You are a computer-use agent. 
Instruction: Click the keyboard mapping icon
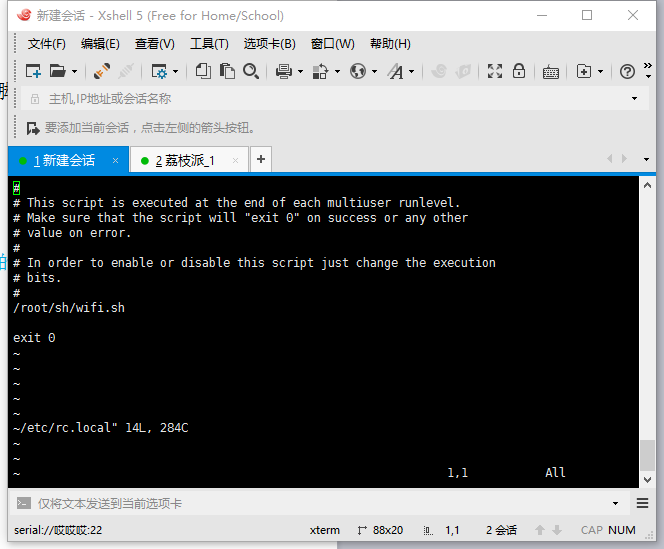(551, 72)
